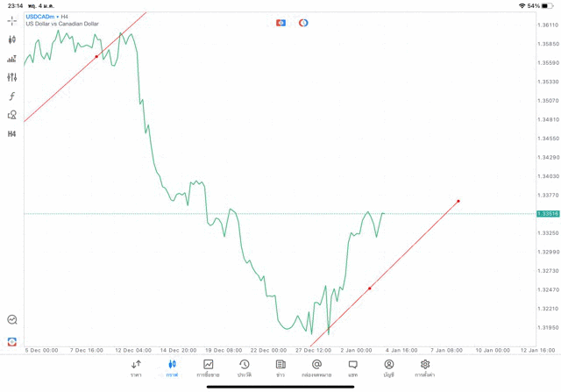Toggle the red-blue one-click trading panel
This screenshot has height=392, width=561.
click(280, 23)
